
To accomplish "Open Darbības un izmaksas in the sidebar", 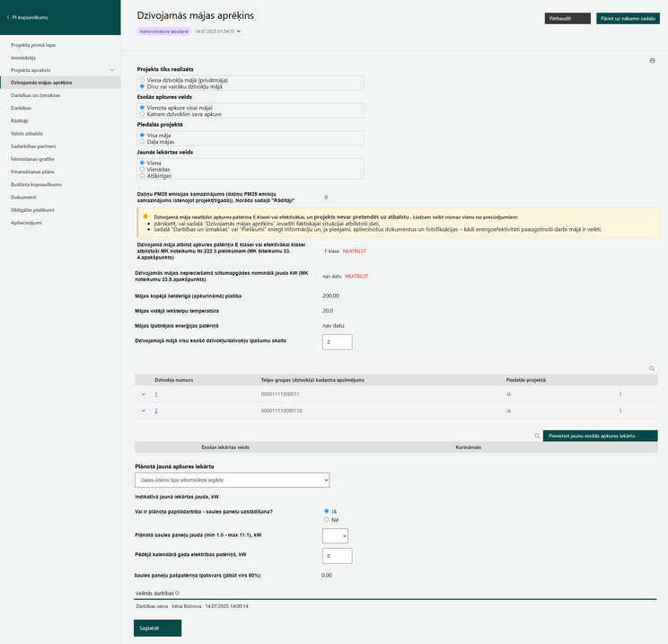I will [x=35, y=95].
